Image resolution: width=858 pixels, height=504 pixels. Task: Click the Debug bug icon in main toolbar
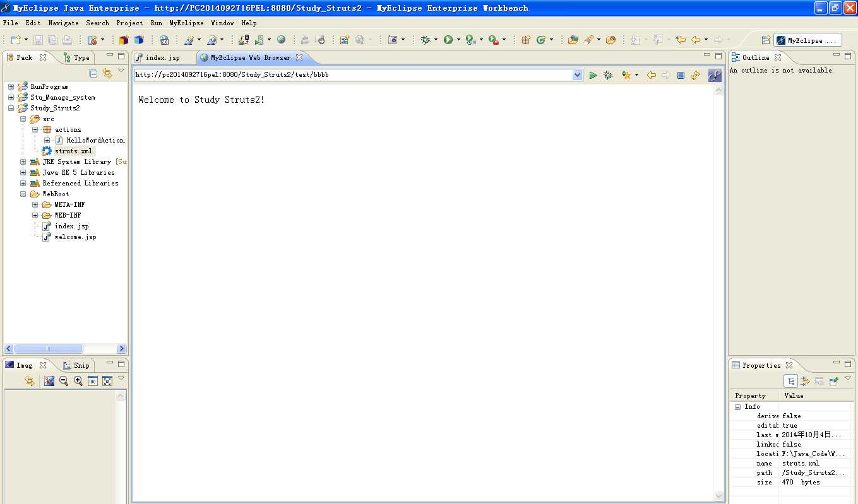pyautogui.click(x=426, y=40)
